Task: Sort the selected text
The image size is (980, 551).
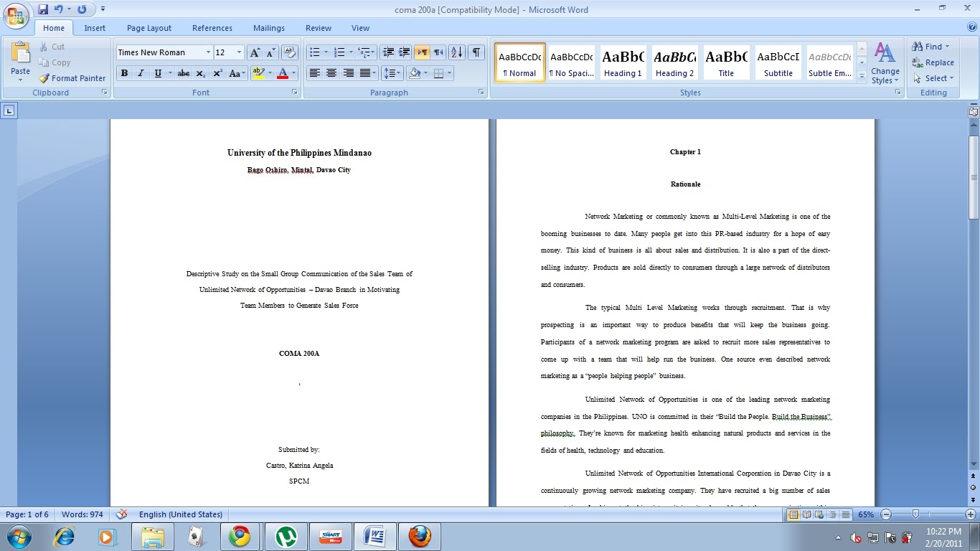Action: coord(456,52)
